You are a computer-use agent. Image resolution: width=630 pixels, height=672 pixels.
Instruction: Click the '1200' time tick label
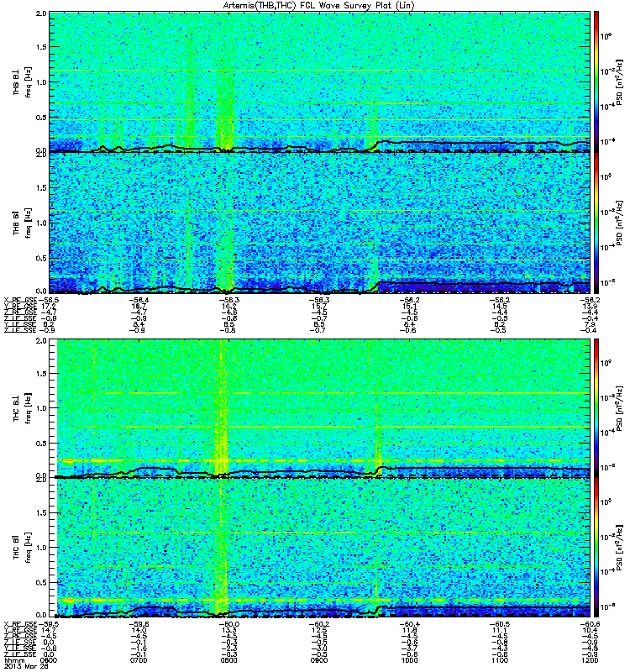tap(590, 660)
